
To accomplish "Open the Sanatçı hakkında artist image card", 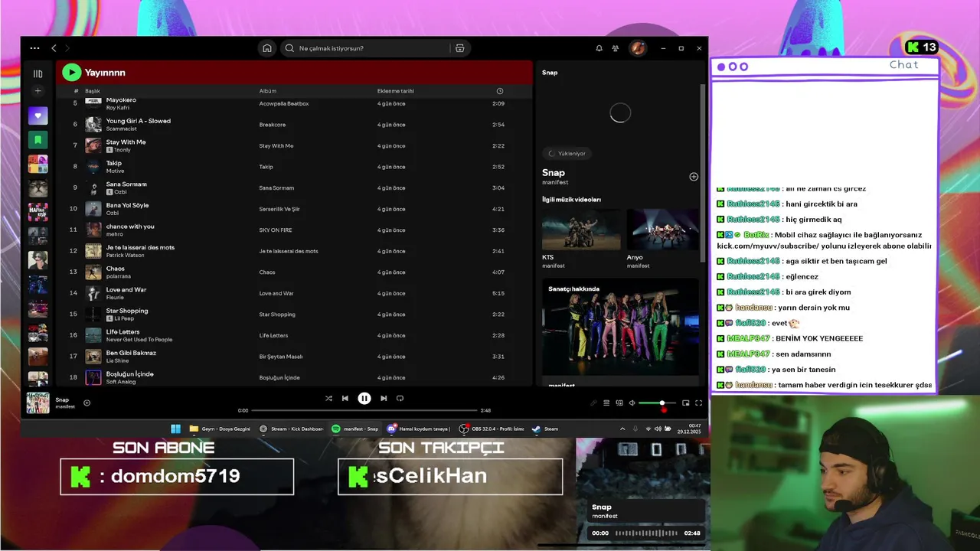I will point(620,327).
